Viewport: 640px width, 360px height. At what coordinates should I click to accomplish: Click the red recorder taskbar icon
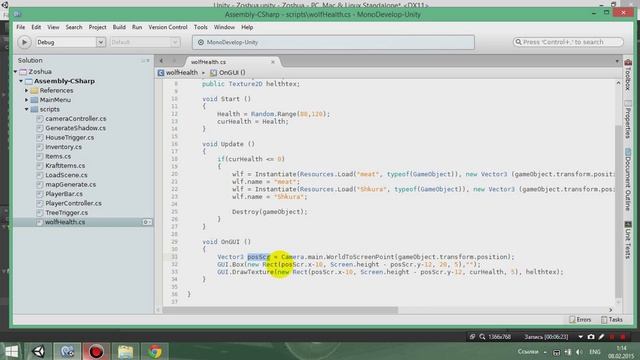coord(96,351)
